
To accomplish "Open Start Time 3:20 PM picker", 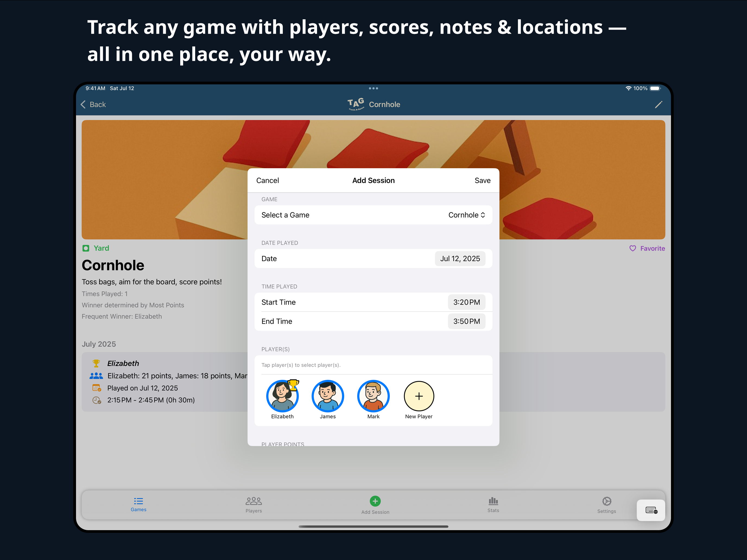I will (x=466, y=302).
